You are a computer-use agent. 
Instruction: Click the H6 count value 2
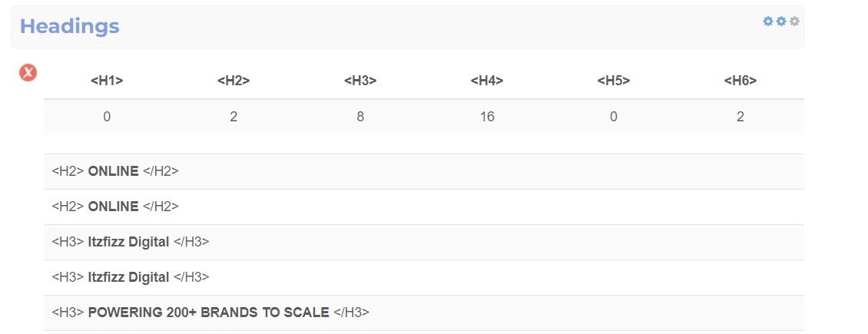(x=740, y=117)
